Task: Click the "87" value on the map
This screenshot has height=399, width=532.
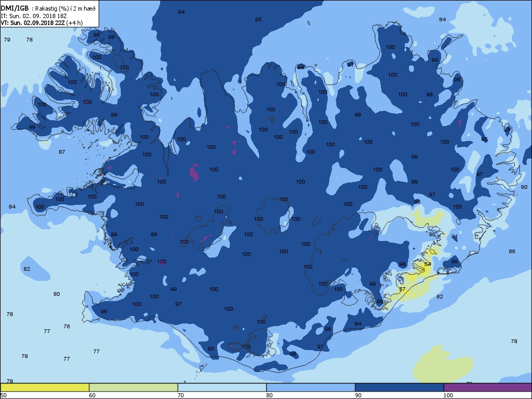Action: point(62,152)
